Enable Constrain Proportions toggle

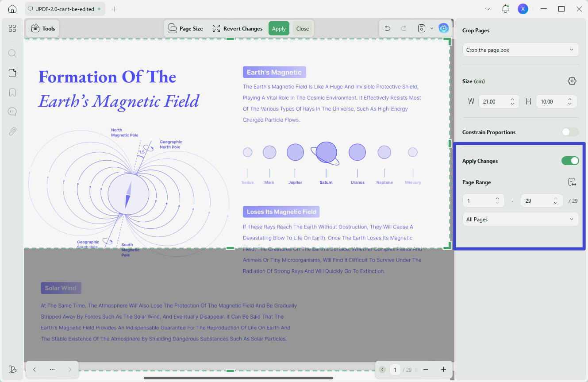tap(570, 132)
